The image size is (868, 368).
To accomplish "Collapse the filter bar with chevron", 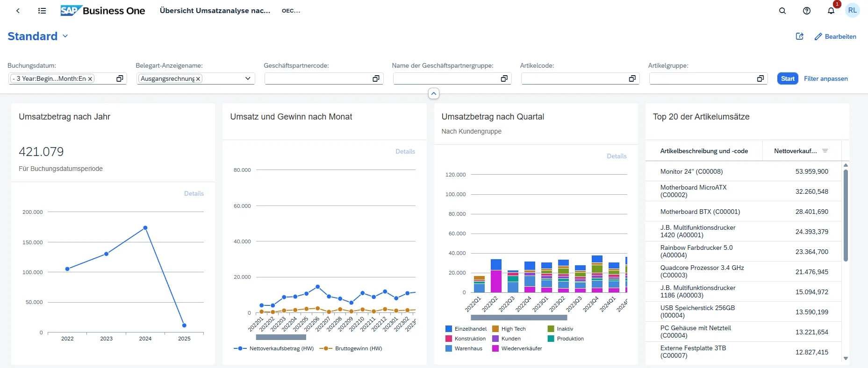I will coord(434,94).
